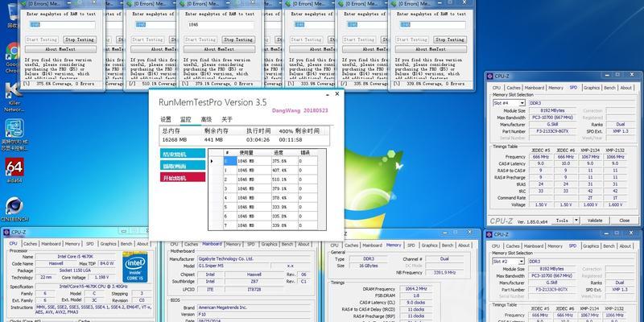Click the Validate button in CPU-Z
Viewport: 644px width, 322px height.
click(595, 221)
